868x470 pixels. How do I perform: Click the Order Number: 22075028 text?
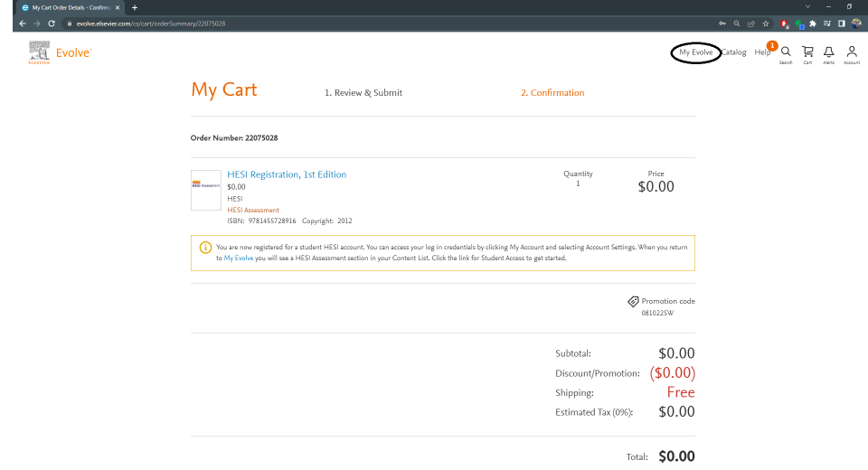(x=234, y=138)
